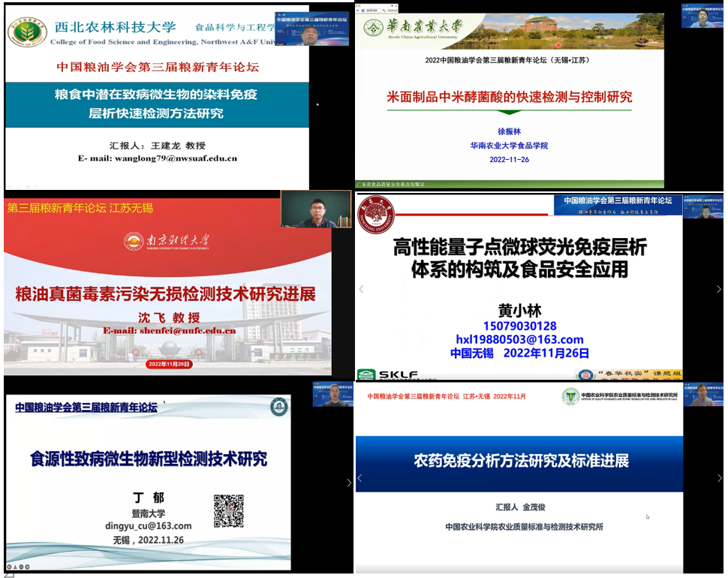Click the green agricultural quality institute logo
Viewport: 728px width, 578px height.
(570, 396)
